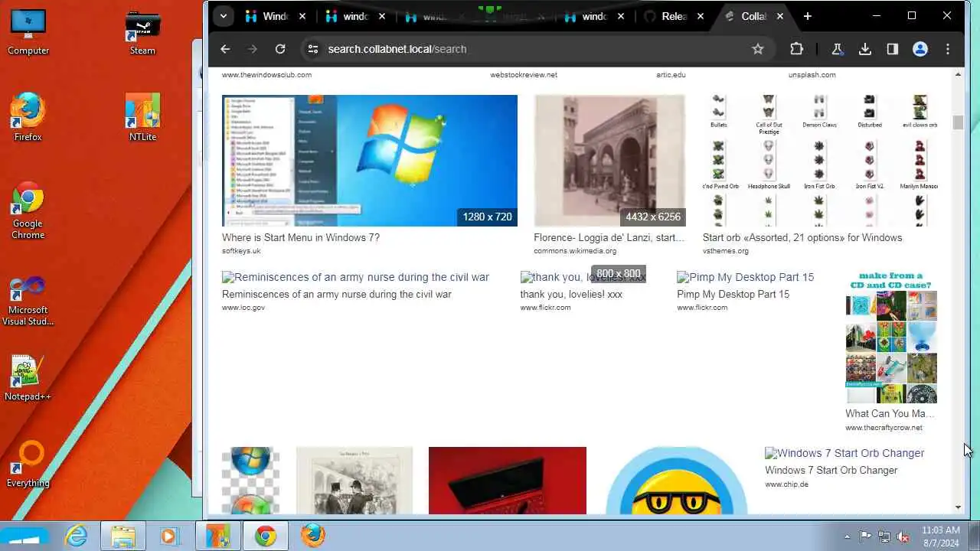The image size is (980, 551).
Task: Open the Extensions puzzle icon
Action: click(x=796, y=49)
